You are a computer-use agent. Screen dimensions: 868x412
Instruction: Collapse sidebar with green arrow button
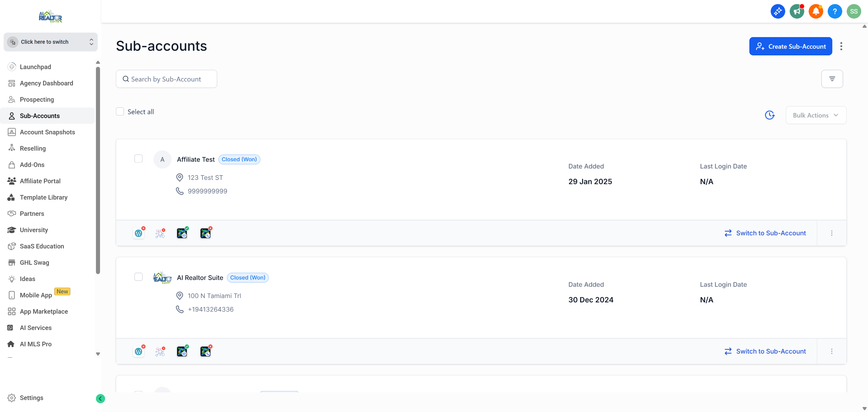[100, 398]
